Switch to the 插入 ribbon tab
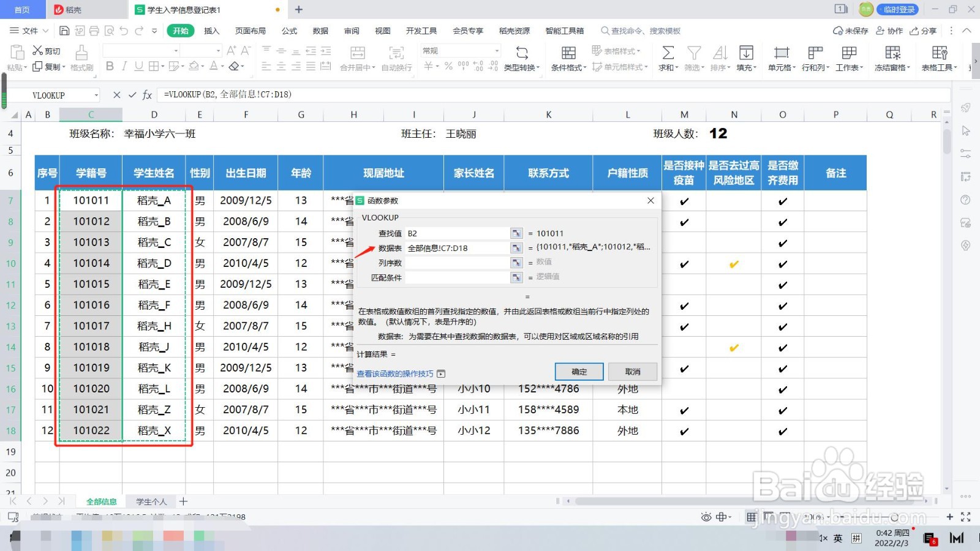This screenshot has height=551, width=980. pos(211,31)
